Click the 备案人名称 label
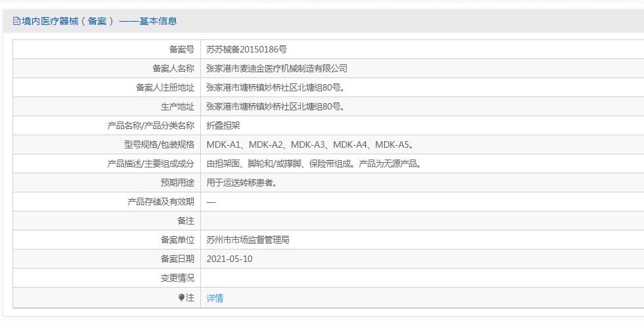This screenshot has width=644, height=327. [x=173, y=68]
